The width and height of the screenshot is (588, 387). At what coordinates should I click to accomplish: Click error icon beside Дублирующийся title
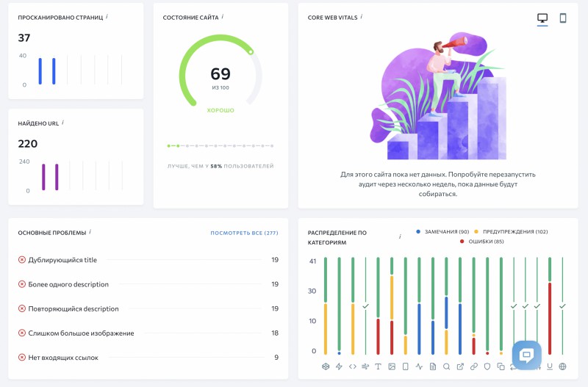(x=22, y=260)
